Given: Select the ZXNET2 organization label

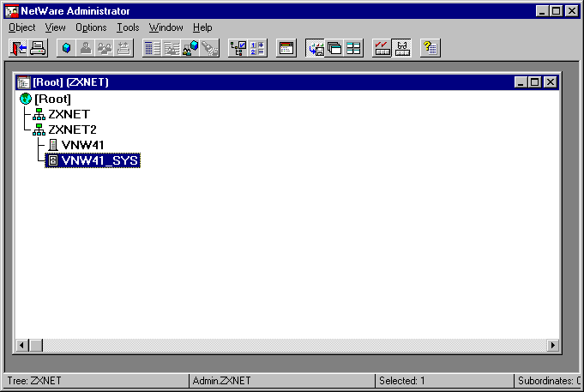Looking at the screenshot, I should (x=72, y=130).
